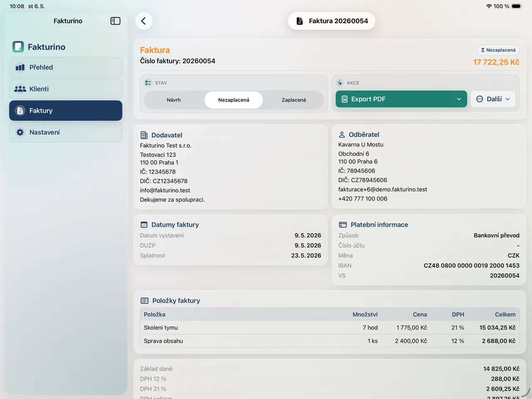The width and height of the screenshot is (532, 399).
Task: Click the Bankovní převod payment method
Action: click(x=497, y=235)
